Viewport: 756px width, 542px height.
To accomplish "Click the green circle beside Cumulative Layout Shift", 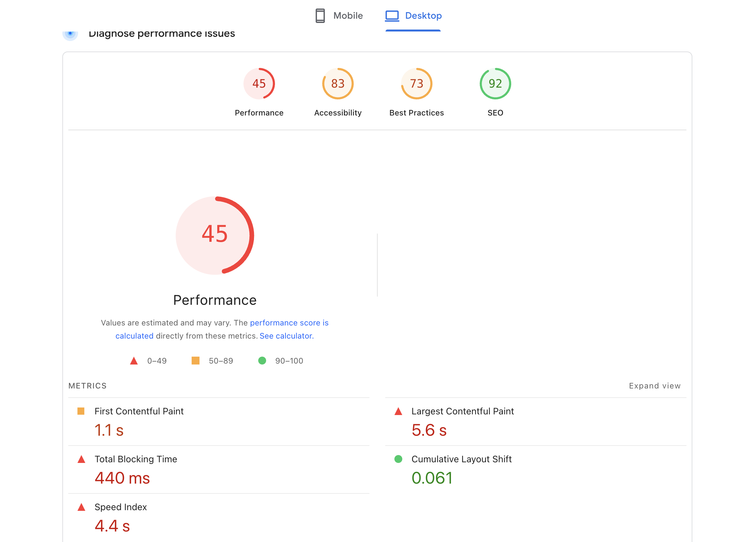I will (x=398, y=459).
